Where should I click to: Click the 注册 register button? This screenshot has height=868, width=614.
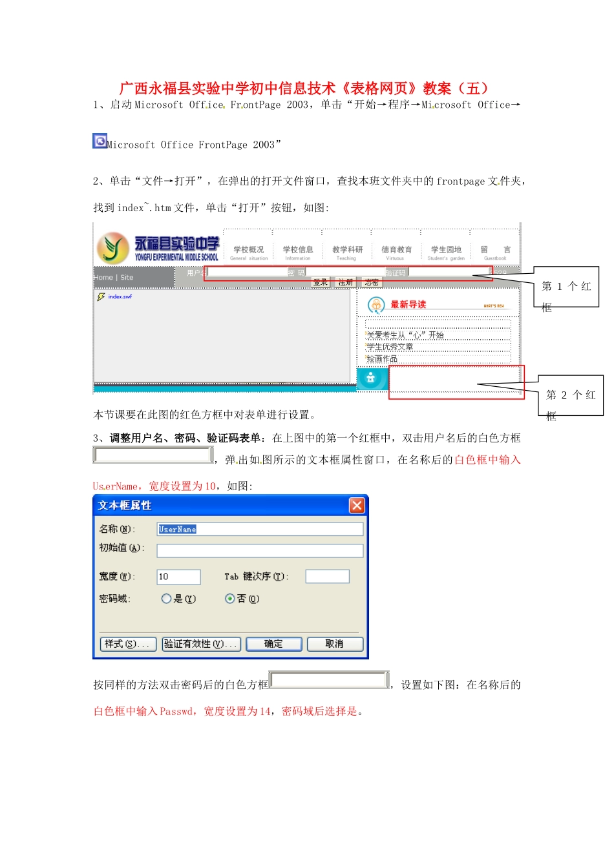pyautogui.click(x=346, y=282)
